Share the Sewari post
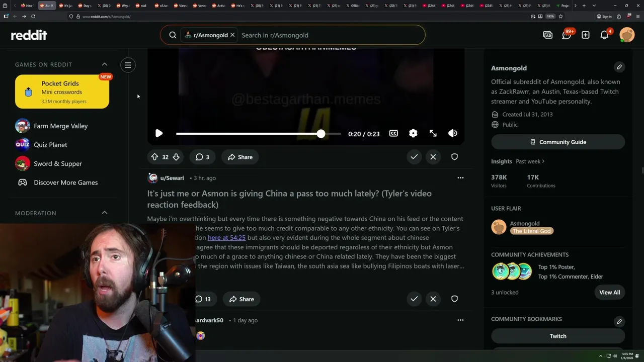The width and height of the screenshot is (644, 362). 242,299
